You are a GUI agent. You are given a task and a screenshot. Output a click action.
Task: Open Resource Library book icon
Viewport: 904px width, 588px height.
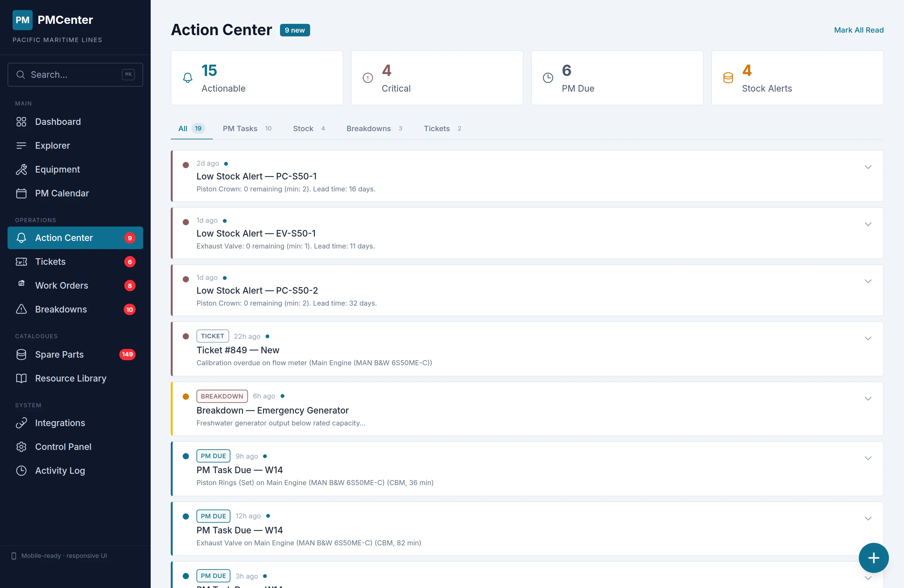21,378
